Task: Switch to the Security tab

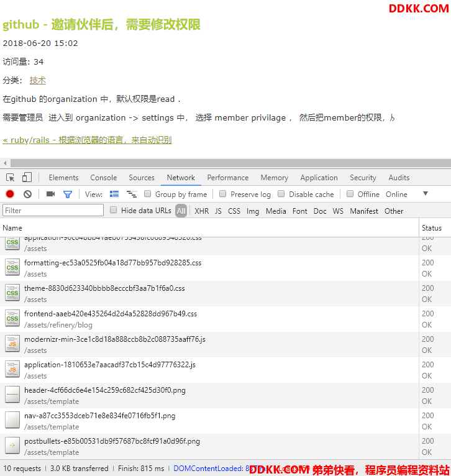Action: [363, 178]
